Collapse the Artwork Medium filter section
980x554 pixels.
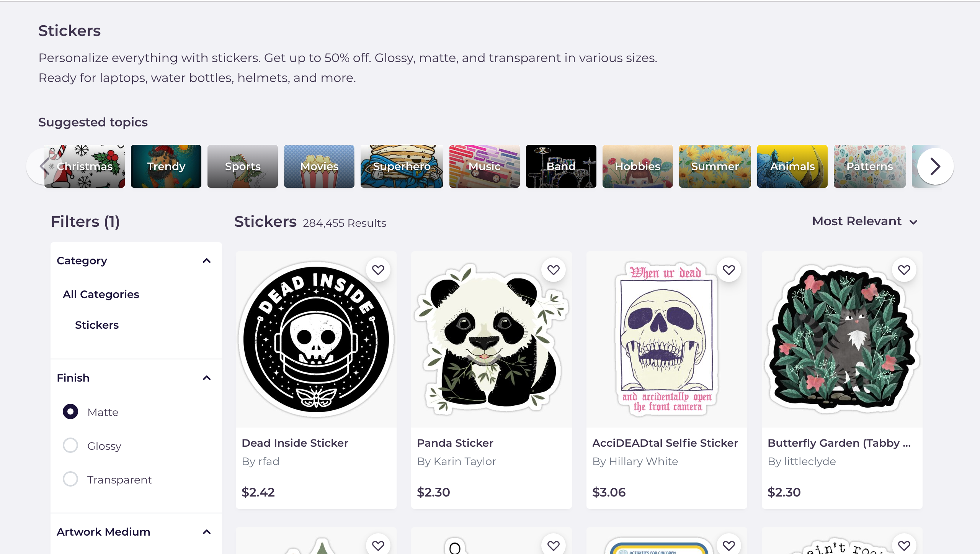[x=207, y=532]
